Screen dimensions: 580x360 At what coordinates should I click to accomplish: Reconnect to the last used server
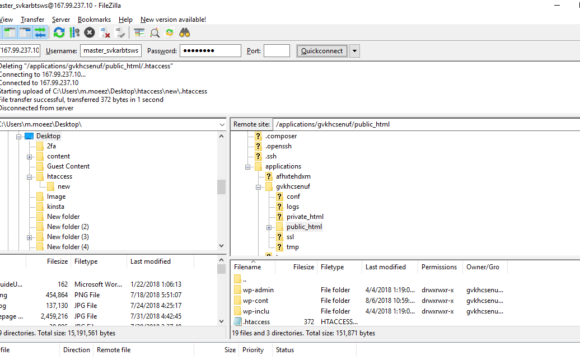point(121,33)
